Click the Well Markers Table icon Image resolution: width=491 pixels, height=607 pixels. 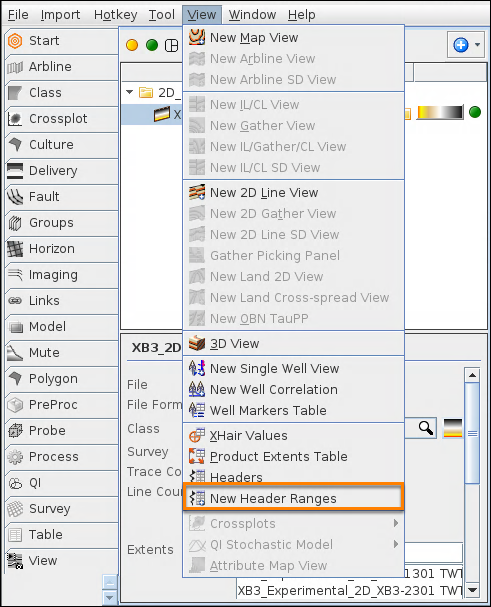[x=197, y=410]
